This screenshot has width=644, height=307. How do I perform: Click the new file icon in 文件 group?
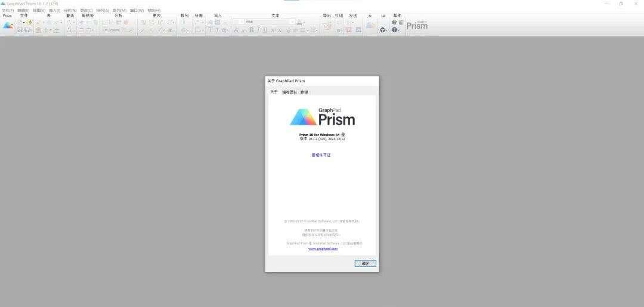pos(19,22)
